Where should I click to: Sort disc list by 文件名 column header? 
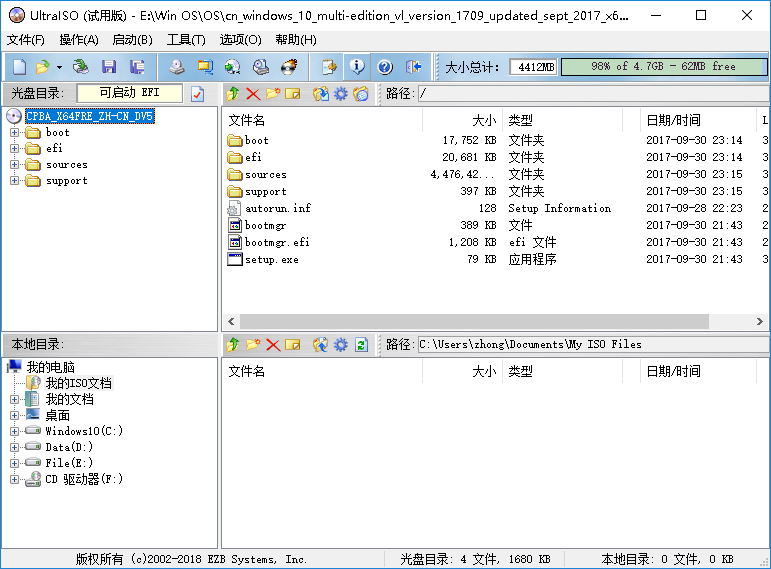pyautogui.click(x=323, y=120)
